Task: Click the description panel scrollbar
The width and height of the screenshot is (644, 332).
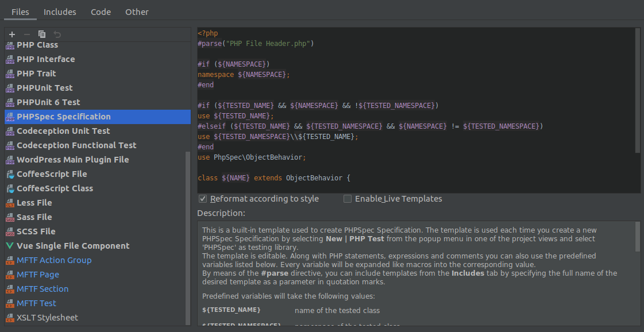Action: (x=638, y=236)
